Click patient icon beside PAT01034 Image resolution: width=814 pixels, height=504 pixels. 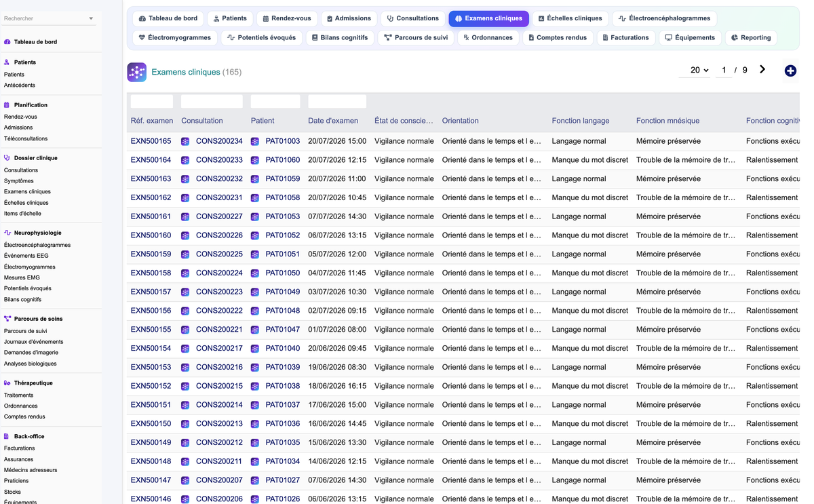255,461
